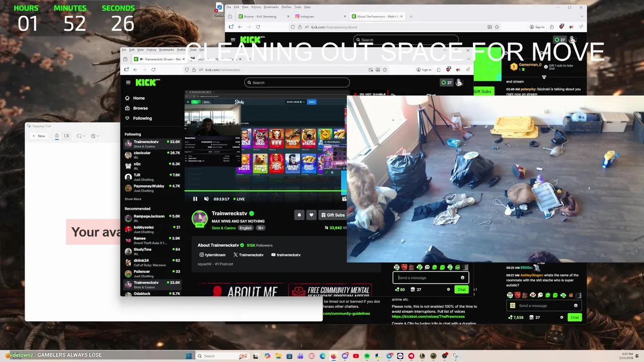The width and height of the screenshot is (644, 362).
Task: Open right chat settings gear
Action: click(x=561, y=317)
